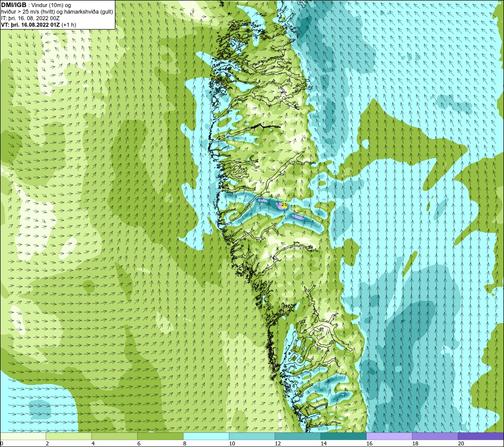Pick the 18–20 purple color bar segment
This screenshot has width=504, height=447.
tap(435, 436)
